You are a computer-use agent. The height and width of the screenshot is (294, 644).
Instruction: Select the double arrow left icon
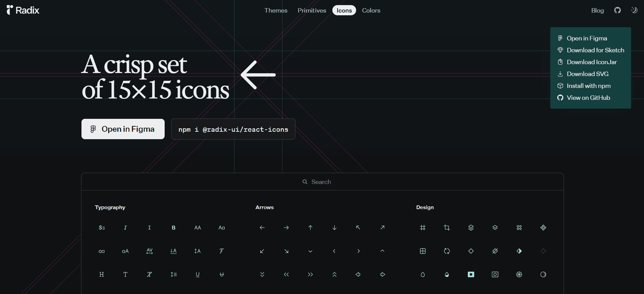point(286,274)
